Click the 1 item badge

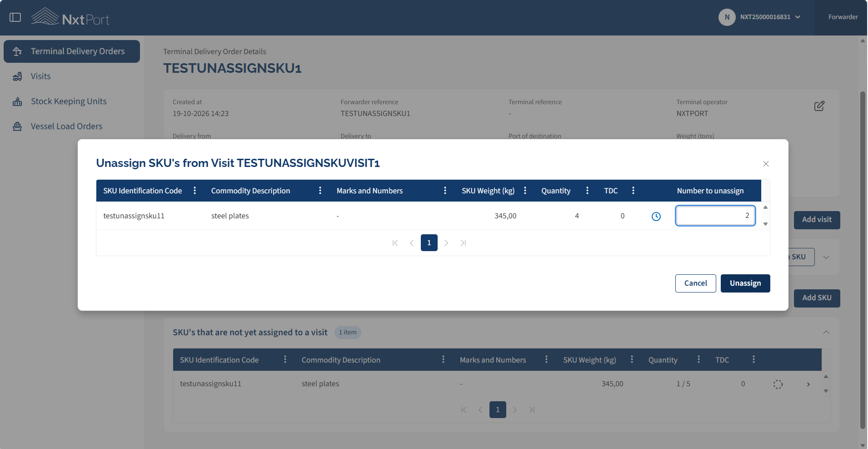(x=348, y=333)
